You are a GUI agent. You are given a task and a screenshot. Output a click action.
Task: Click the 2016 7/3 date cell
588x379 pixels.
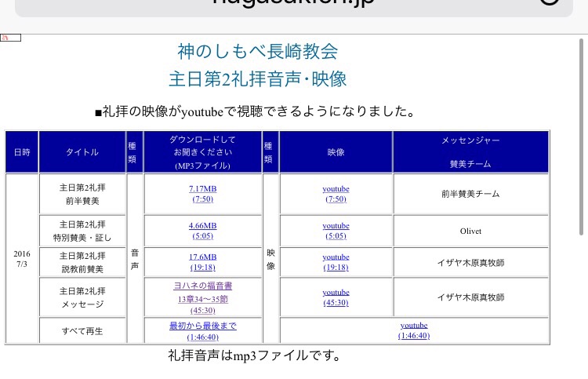click(x=22, y=259)
